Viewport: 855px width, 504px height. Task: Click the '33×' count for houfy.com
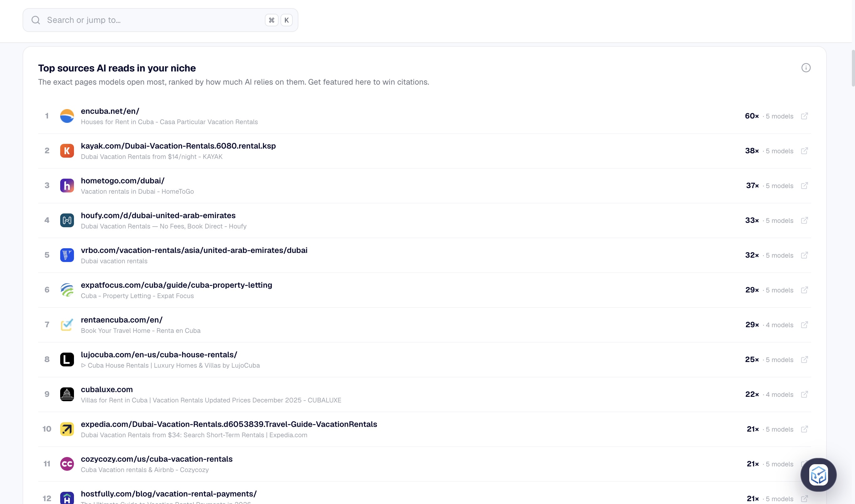click(x=752, y=220)
